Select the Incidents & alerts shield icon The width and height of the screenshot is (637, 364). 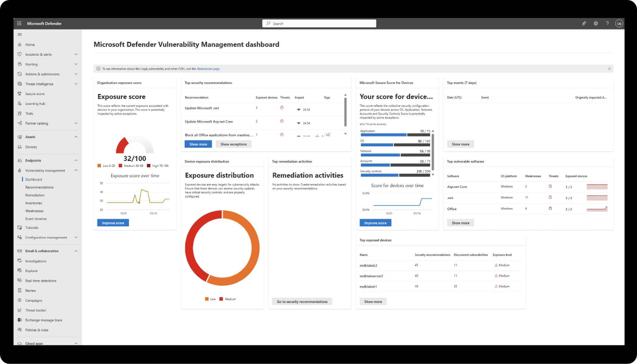pyautogui.click(x=20, y=54)
